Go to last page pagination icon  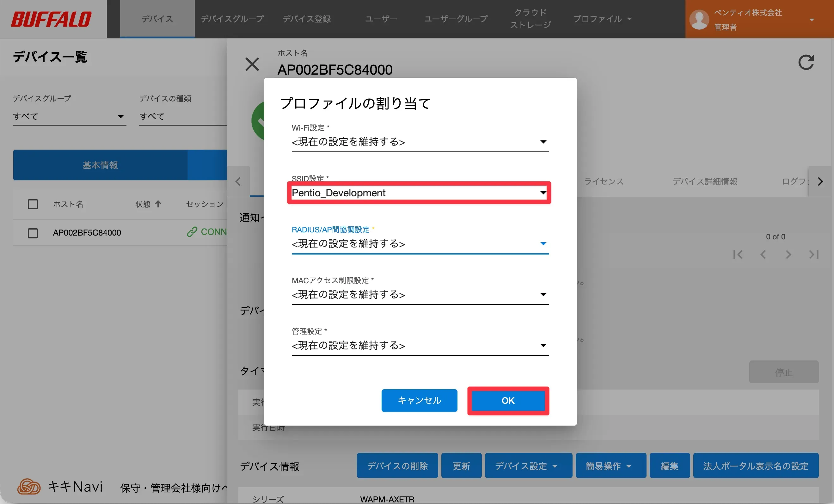813,255
